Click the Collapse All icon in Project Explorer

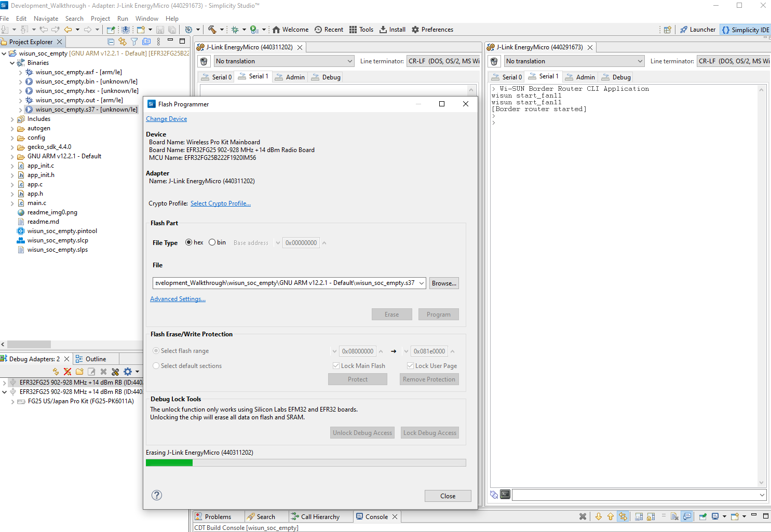click(x=111, y=42)
